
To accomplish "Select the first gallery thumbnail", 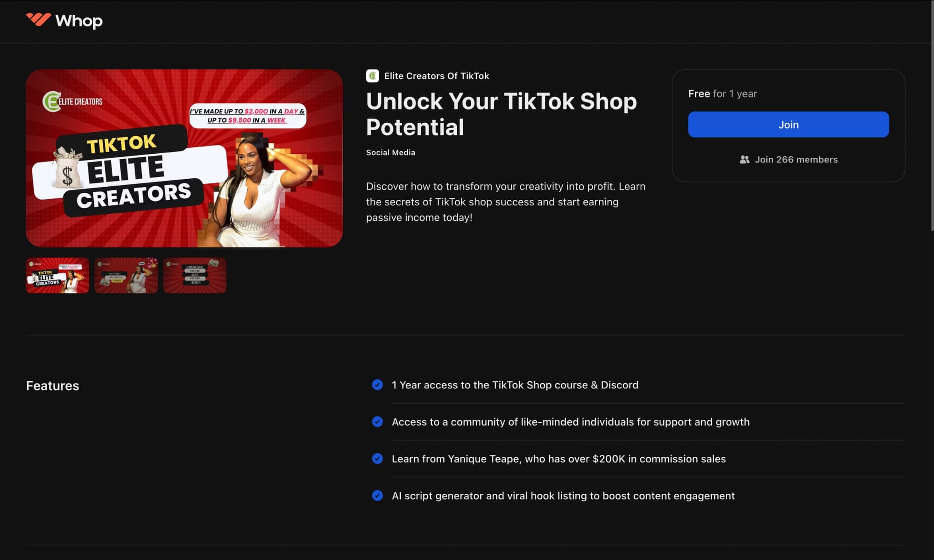I will tap(57, 275).
